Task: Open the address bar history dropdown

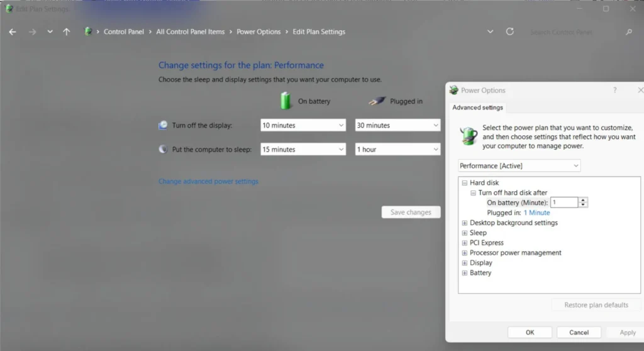Action: coord(490,31)
